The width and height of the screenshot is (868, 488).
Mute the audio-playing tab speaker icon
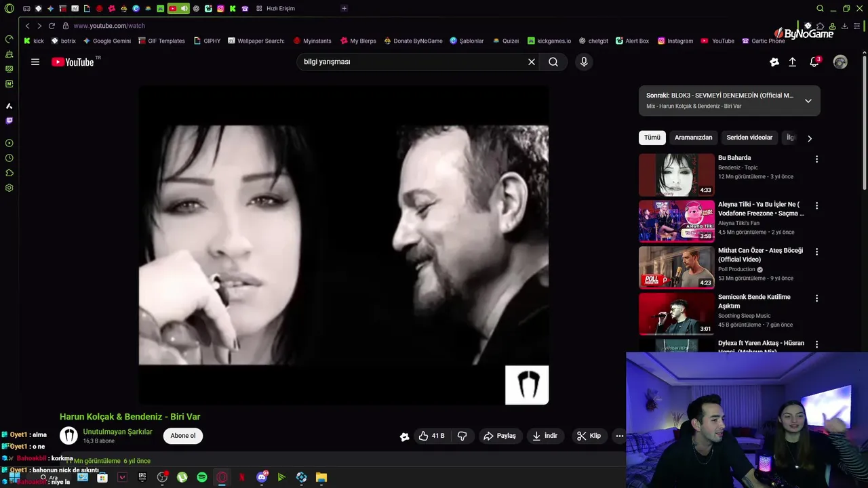tap(184, 8)
